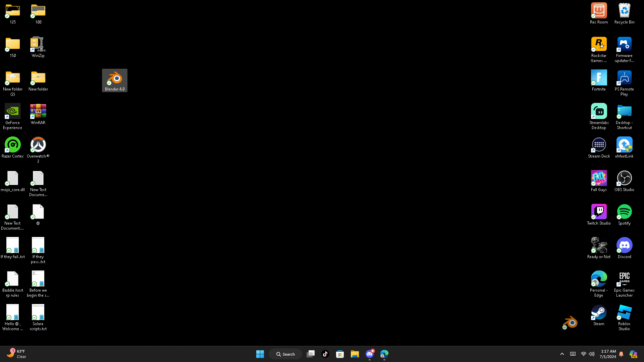Select the Overwatch 2 desktop icon

(x=38, y=150)
